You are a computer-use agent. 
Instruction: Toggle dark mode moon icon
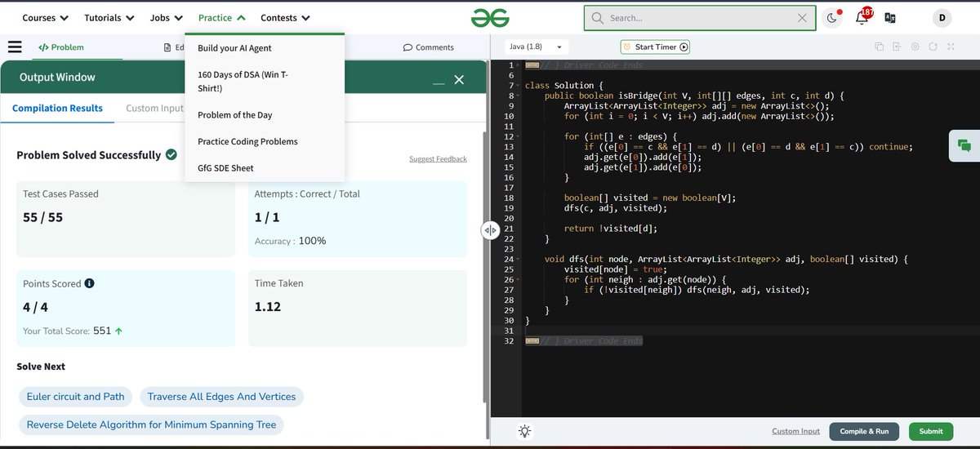coord(832,17)
